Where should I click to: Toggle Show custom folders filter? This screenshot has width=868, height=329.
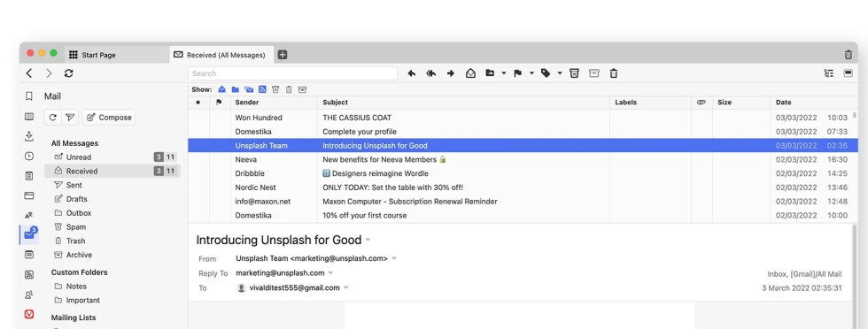coord(236,89)
